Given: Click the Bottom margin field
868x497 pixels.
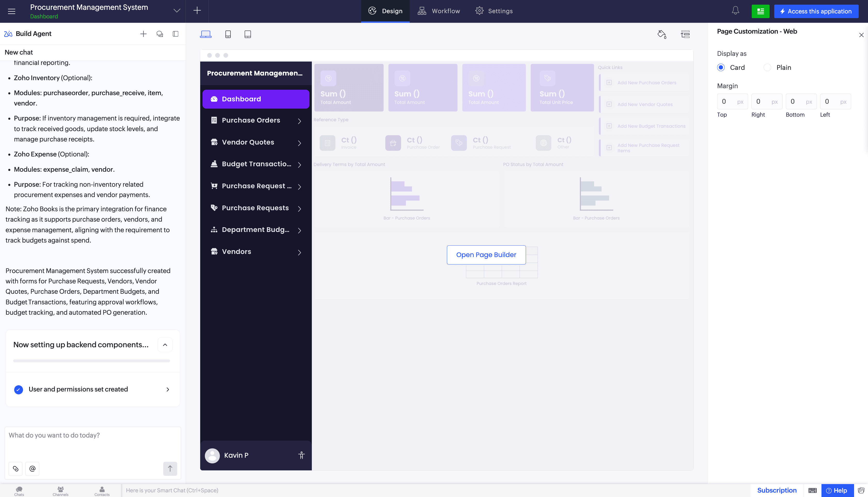Looking at the screenshot, I should point(801,102).
